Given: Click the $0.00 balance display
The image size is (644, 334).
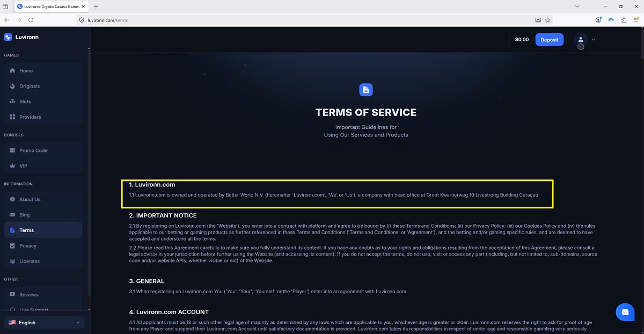Looking at the screenshot, I should [522, 40].
